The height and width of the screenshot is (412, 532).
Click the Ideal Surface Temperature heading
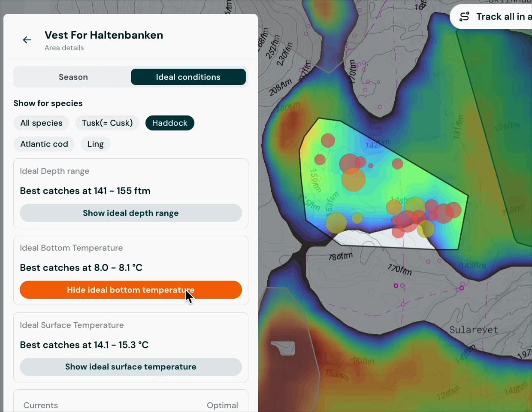point(72,325)
